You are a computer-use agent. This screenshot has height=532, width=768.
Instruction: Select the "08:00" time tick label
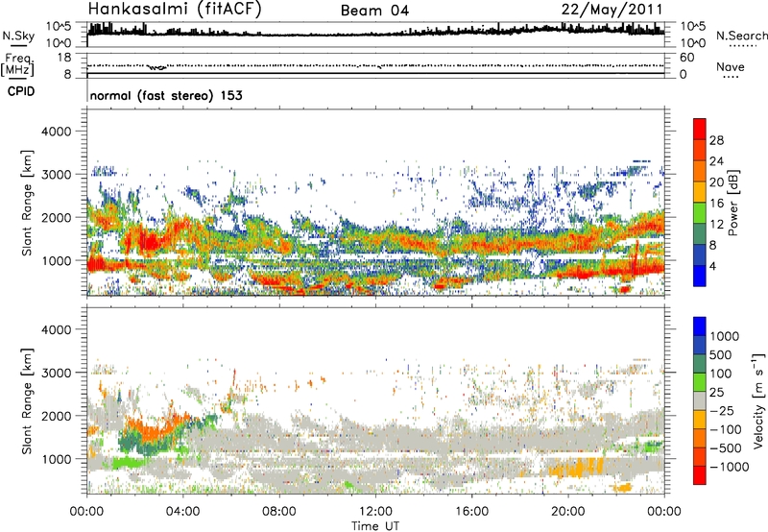tap(279, 512)
